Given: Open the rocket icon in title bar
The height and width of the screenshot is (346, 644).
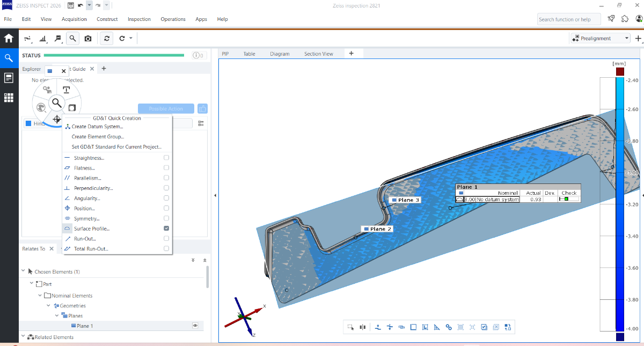Looking at the screenshot, I should point(611,19).
